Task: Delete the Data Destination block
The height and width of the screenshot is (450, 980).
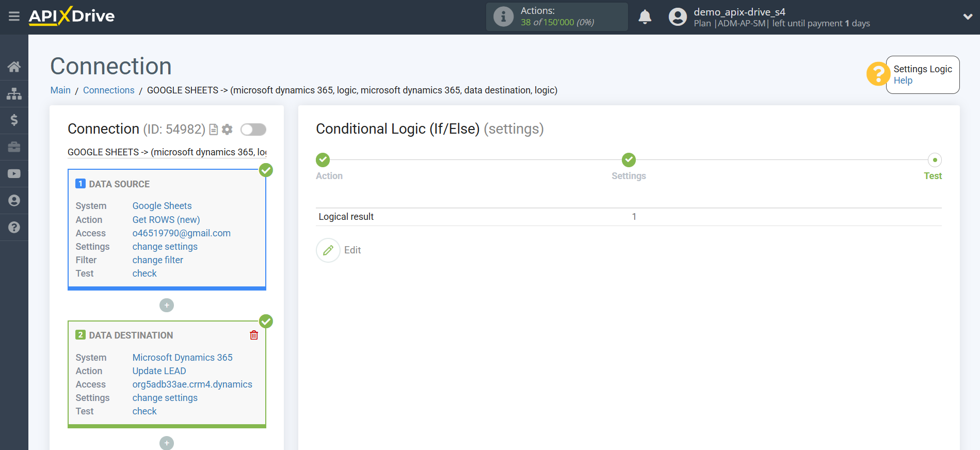Action: [254, 335]
